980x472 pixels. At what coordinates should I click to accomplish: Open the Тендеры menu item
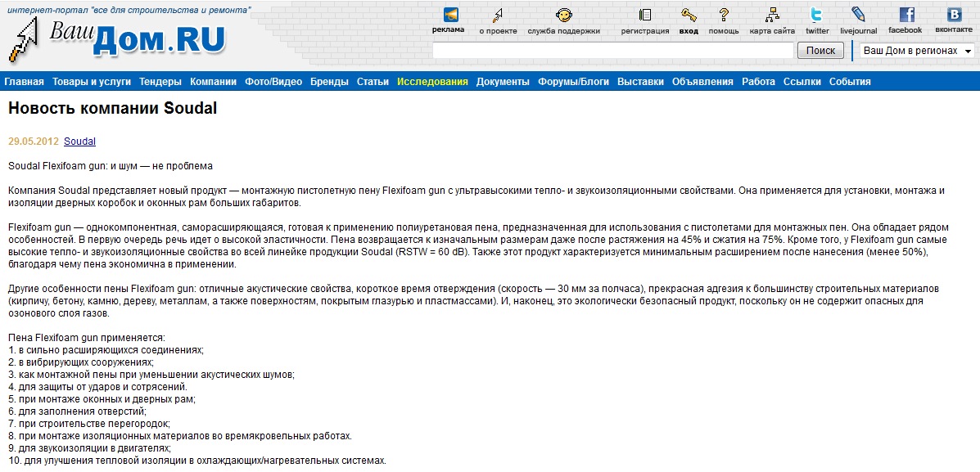tap(160, 82)
